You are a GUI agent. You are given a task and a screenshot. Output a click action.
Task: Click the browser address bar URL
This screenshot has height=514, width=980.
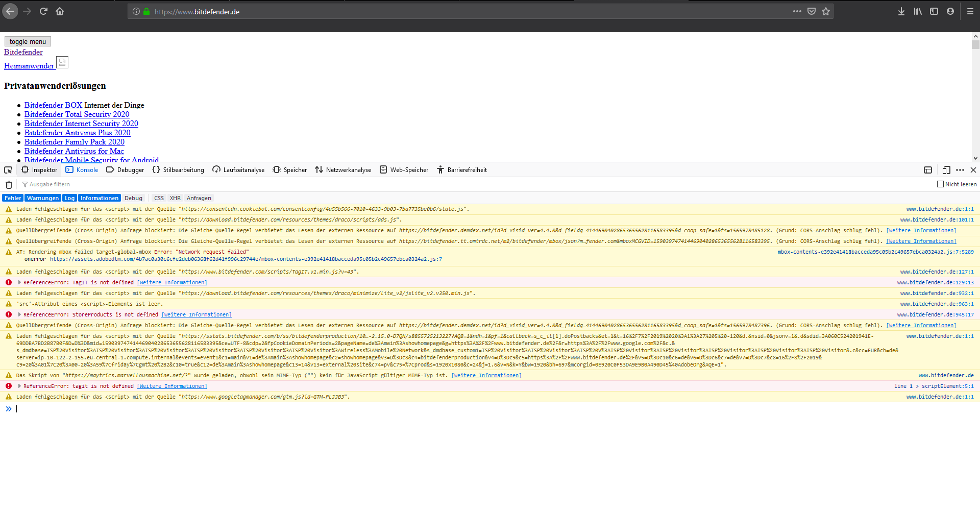tap(197, 12)
